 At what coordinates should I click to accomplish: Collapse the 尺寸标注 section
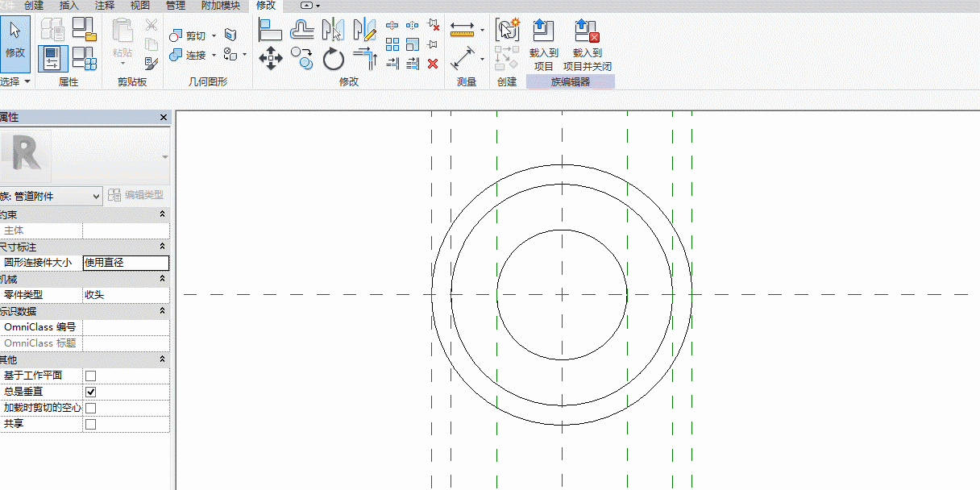pos(163,247)
